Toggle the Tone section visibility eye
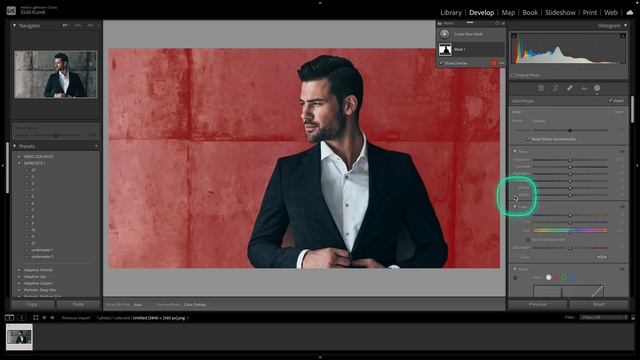640x360 pixels. (622, 151)
